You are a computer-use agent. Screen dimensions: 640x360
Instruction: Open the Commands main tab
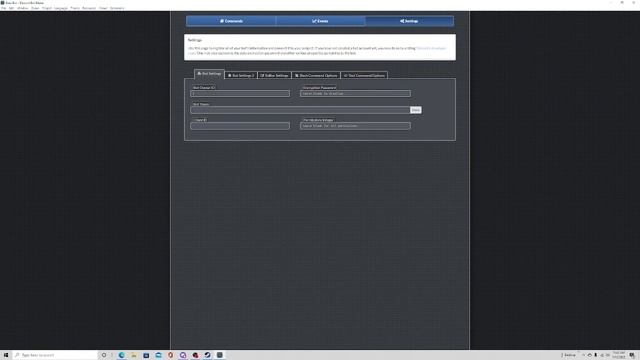[x=231, y=21]
